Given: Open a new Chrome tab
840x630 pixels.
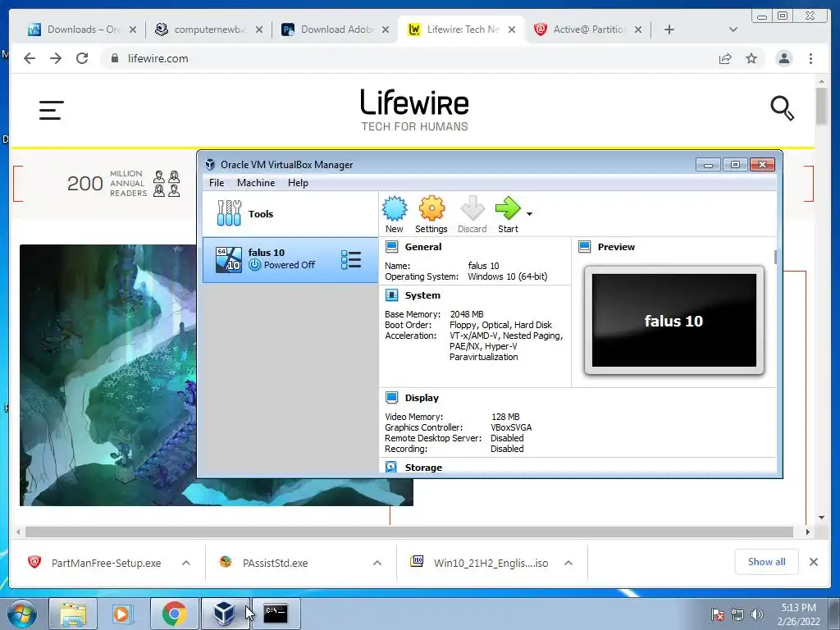Looking at the screenshot, I should coord(669,30).
